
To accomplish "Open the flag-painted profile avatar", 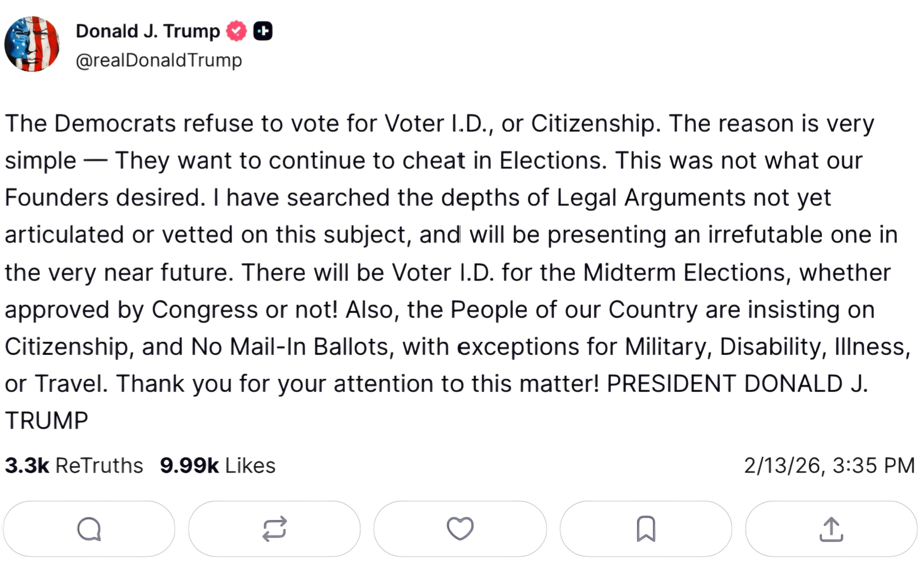I will (32, 44).
